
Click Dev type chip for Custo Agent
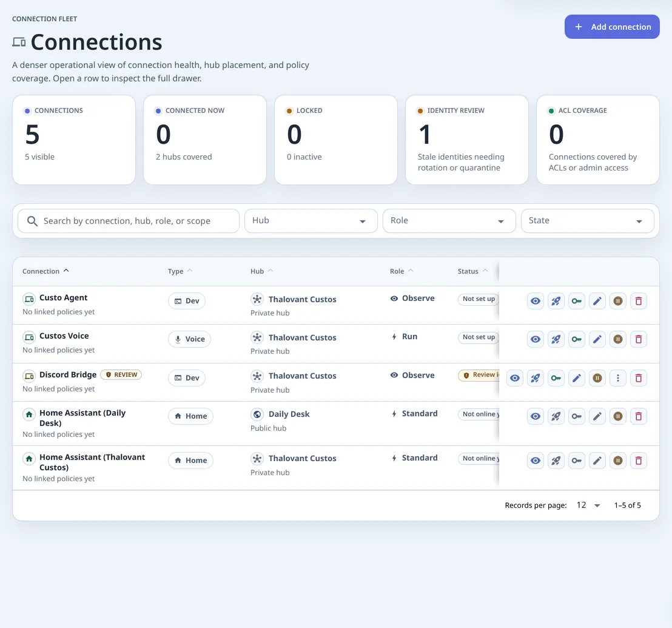coord(186,301)
